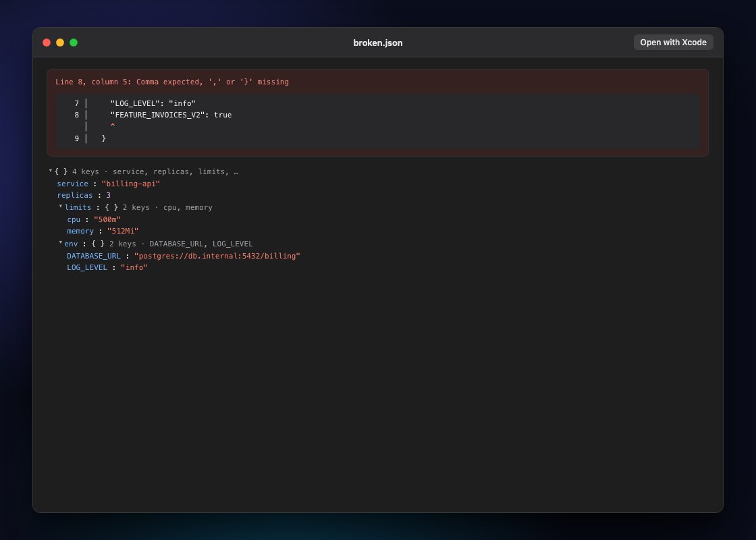
Task: Select the DATABASE_URL key
Action: pos(94,256)
